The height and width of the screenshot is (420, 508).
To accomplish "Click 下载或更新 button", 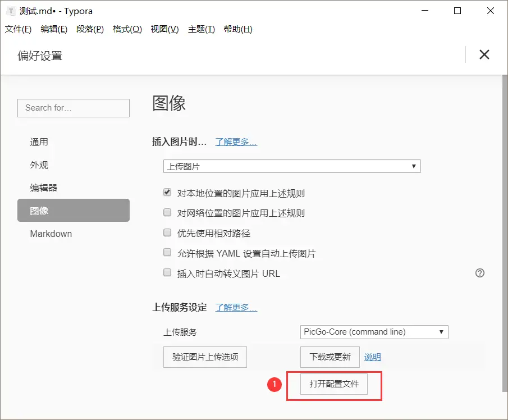I will point(330,357).
